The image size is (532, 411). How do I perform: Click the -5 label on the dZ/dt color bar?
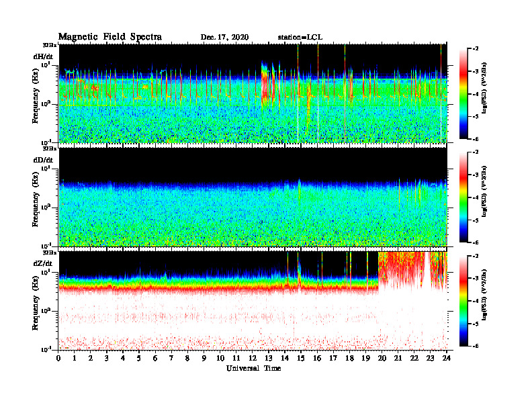[x=475, y=324]
